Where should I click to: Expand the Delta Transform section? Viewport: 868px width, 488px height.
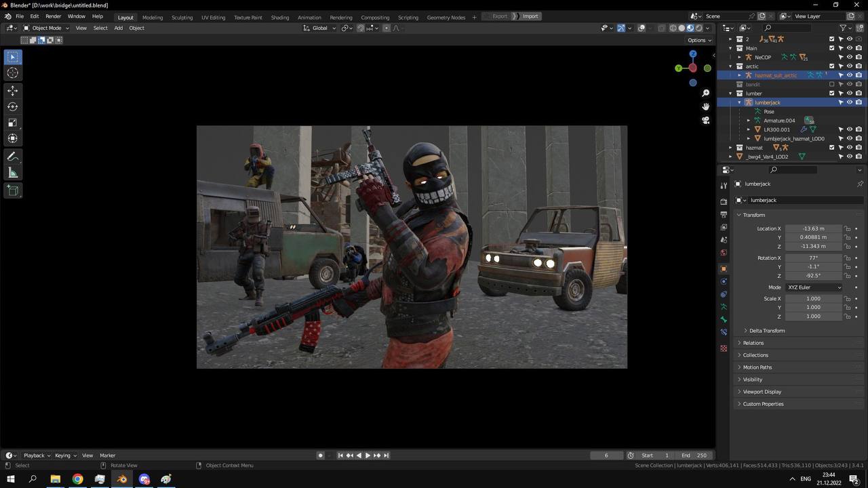tap(766, 331)
